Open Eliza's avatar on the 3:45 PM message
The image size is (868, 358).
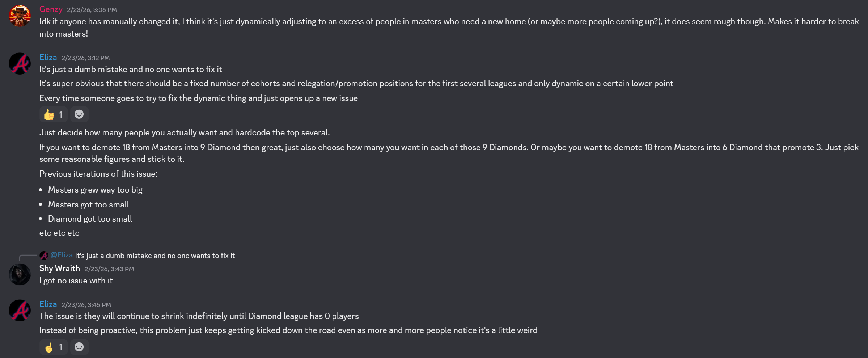(x=20, y=311)
